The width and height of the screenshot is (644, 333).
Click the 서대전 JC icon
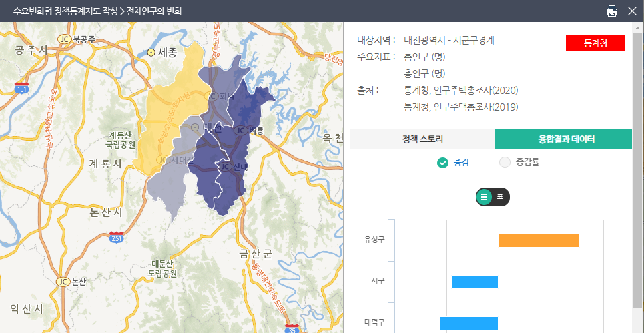163,159
